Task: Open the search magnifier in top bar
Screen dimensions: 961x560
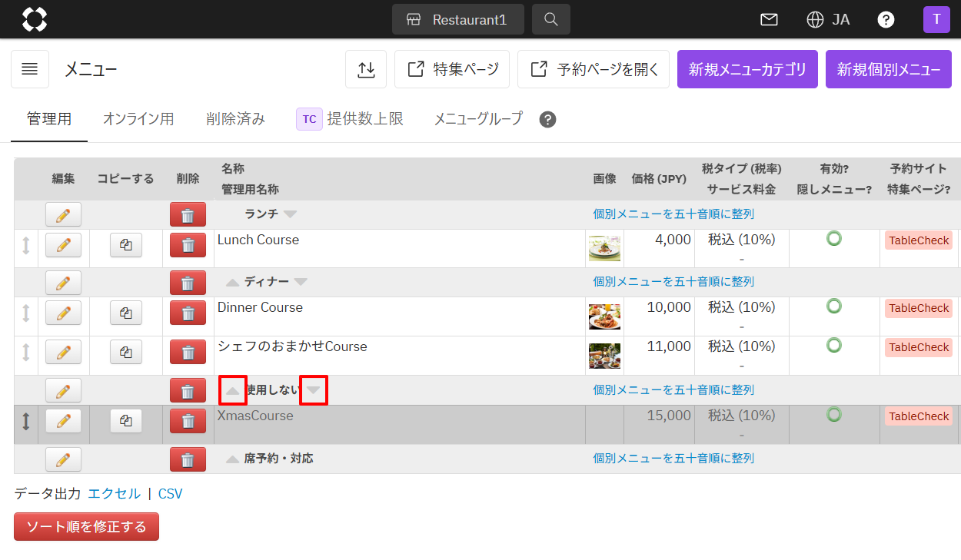Action: coord(551,19)
